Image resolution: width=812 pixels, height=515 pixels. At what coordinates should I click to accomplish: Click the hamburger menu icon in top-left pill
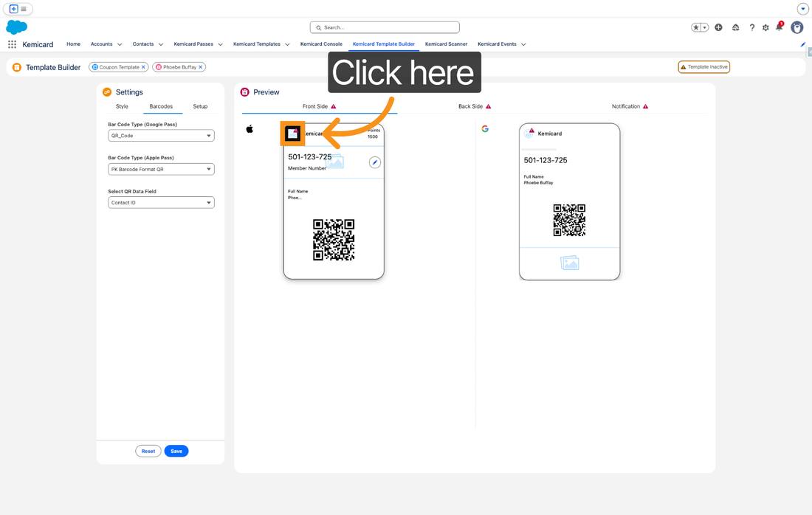[24, 9]
